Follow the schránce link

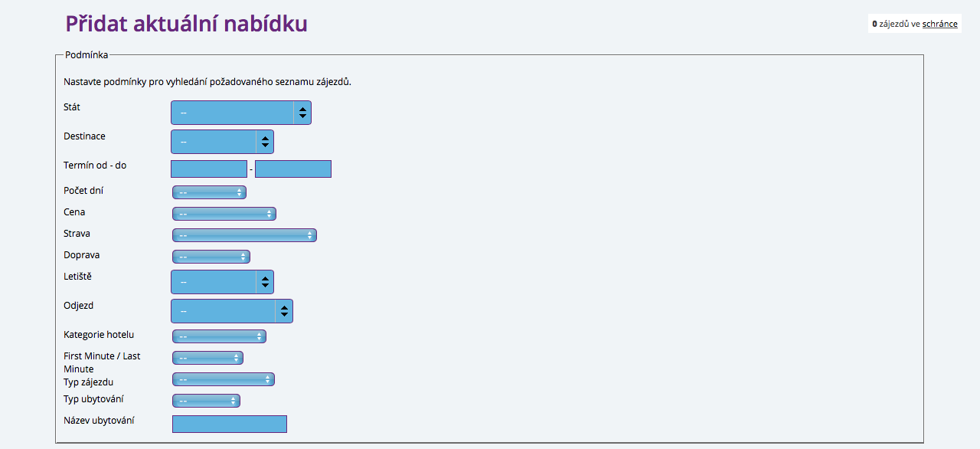coord(939,24)
